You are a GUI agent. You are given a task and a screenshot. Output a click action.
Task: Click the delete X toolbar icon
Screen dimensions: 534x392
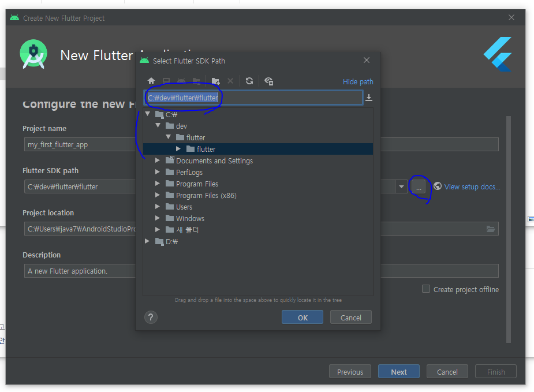230,81
